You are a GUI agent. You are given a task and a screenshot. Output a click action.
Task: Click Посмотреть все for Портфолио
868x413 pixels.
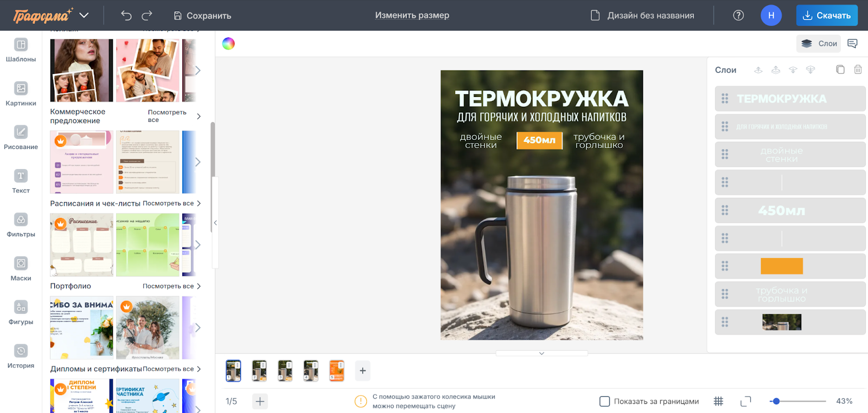point(171,286)
